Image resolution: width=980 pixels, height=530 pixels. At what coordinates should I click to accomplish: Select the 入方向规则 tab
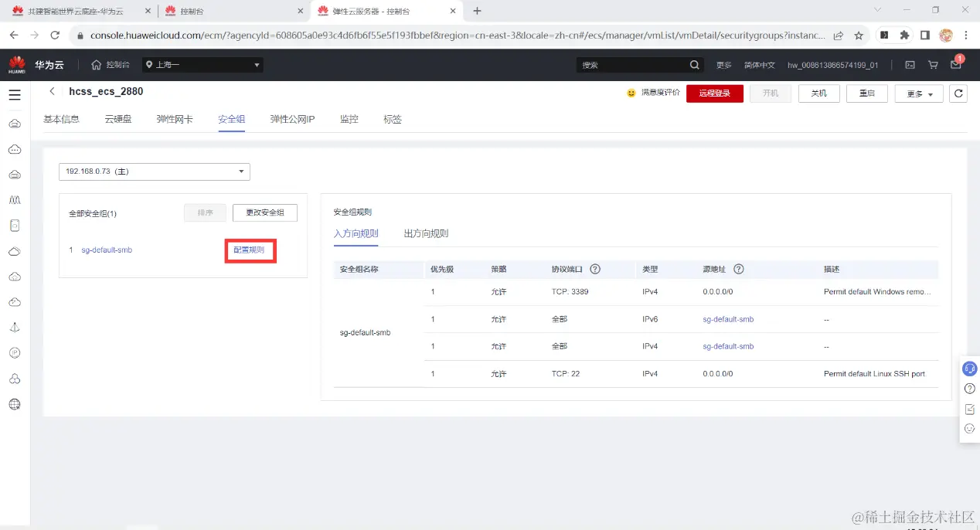[x=356, y=233]
